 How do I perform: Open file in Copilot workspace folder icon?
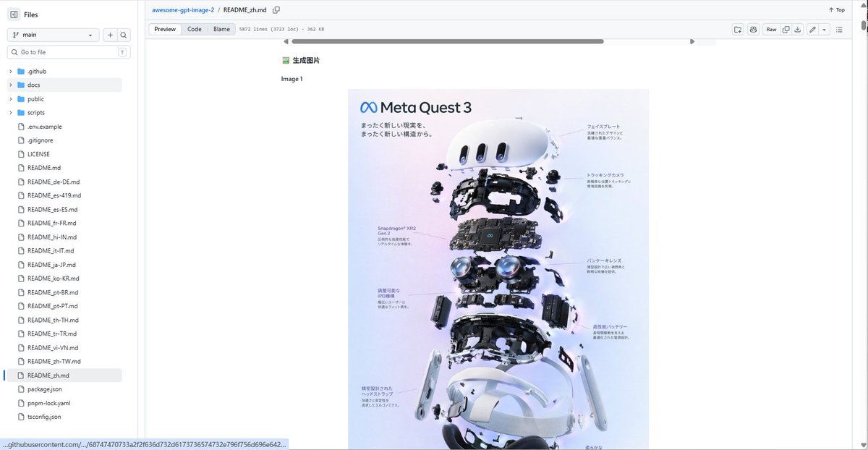(738, 30)
